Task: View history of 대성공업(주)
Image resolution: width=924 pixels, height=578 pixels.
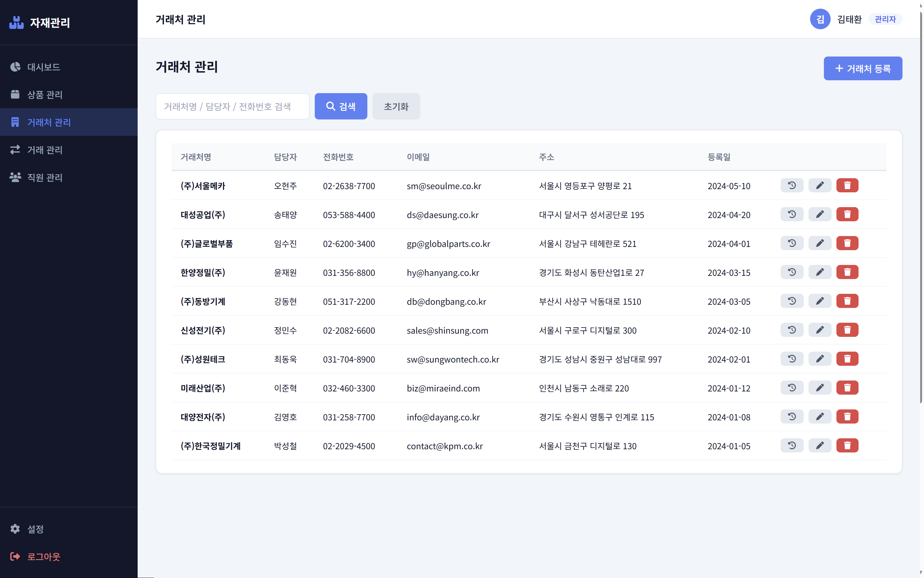Action: coord(792,214)
